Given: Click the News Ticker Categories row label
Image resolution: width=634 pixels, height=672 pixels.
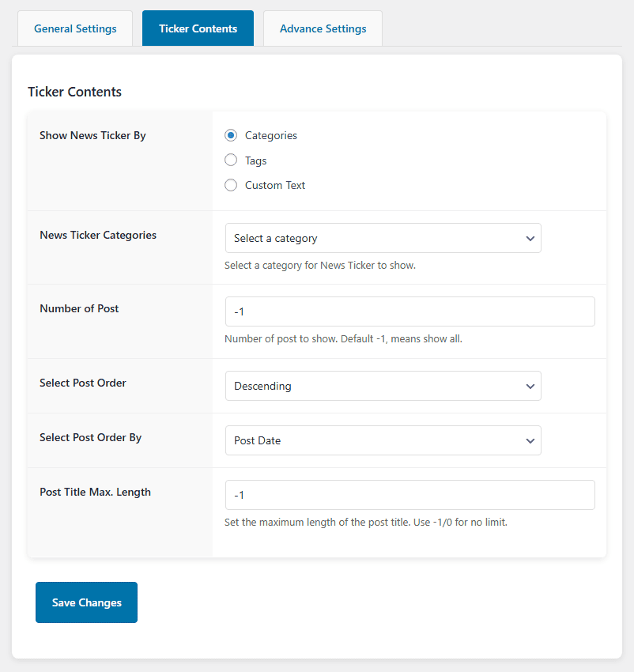Looking at the screenshot, I should (97, 235).
